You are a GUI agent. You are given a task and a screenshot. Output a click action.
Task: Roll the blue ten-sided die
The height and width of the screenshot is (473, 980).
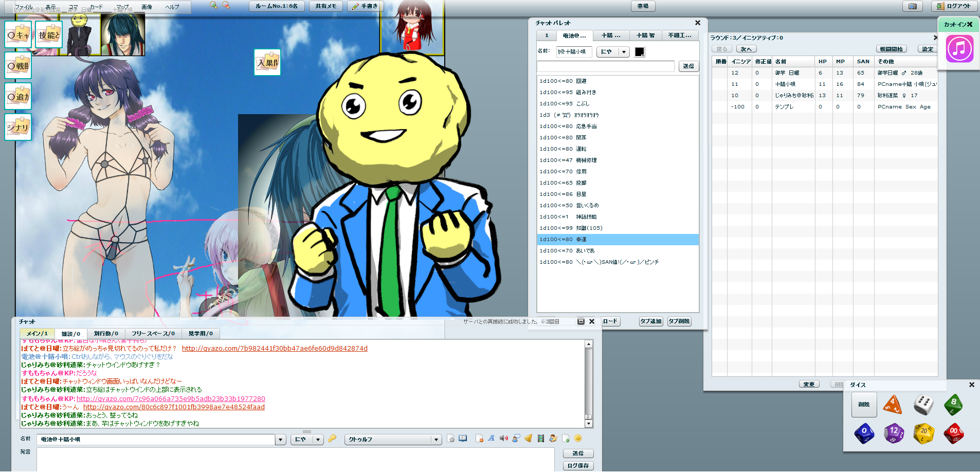(864, 433)
